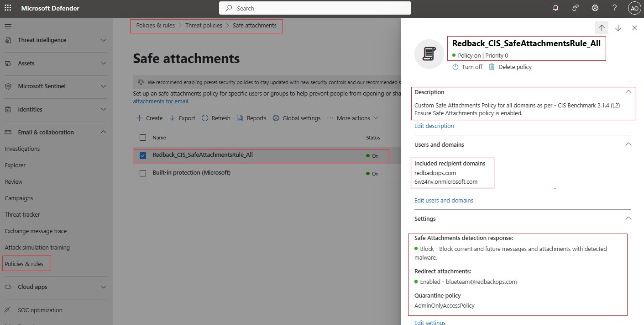Go to previous item with up arrow
Viewport: 644px width, 325px height.
(602, 28)
